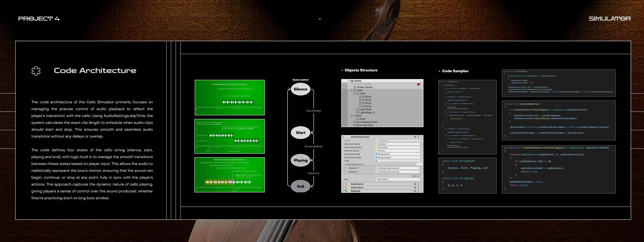Open the Scene hierarchy kebab options menu
This screenshot has width=644, height=242.
(x=421, y=81)
